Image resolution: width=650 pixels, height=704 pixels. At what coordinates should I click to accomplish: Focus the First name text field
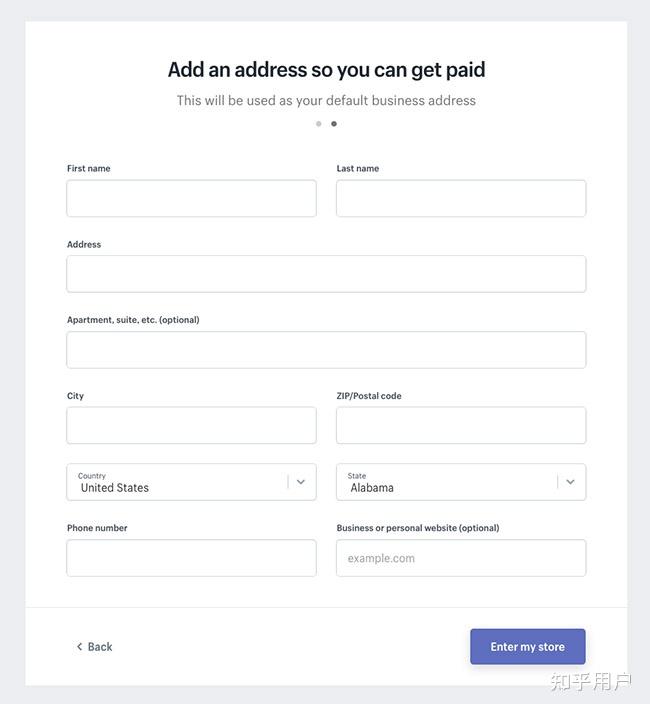[x=191, y=199]
